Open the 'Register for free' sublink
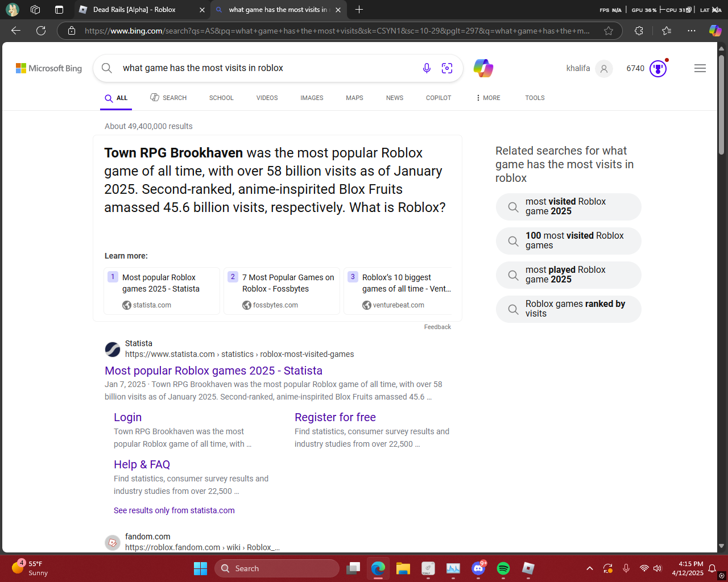 click(335, 417)
